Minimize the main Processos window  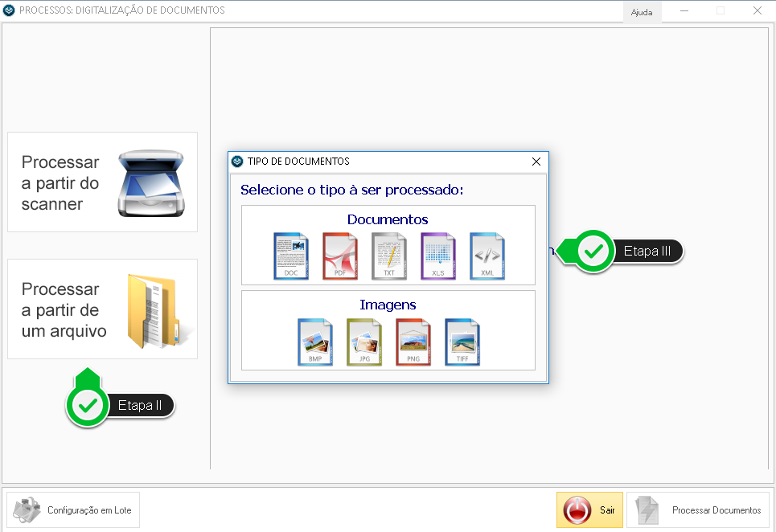[684, 11]
